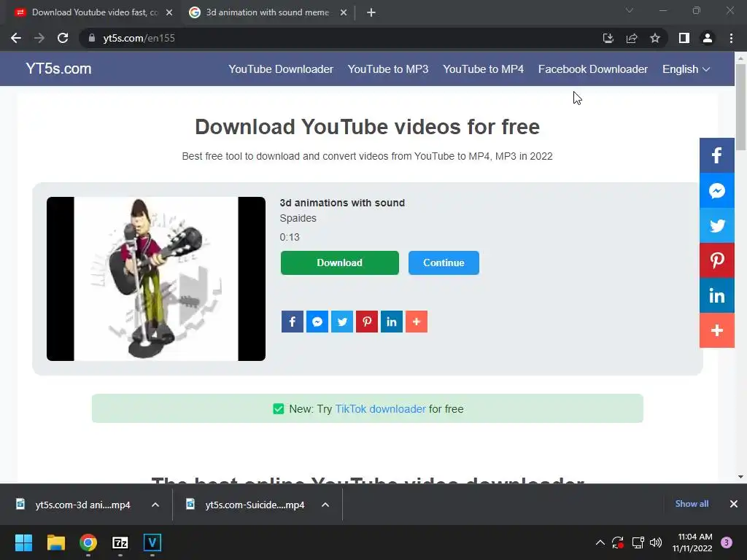Open the V app on taskbar

pyautogui.click(x=152, y=542)
